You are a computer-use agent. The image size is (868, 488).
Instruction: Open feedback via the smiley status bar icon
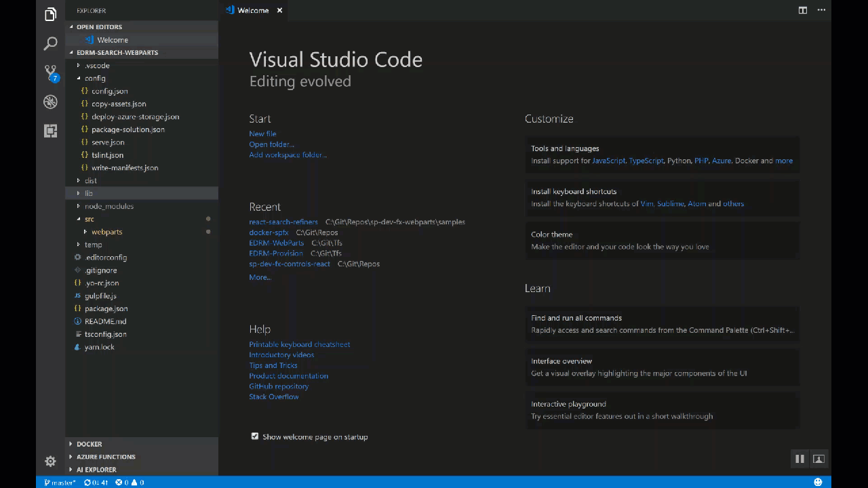point(818,482)
